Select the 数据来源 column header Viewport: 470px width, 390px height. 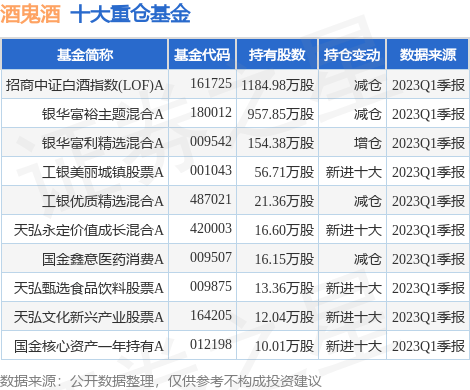pyautogui.click(x=428, y=54)
